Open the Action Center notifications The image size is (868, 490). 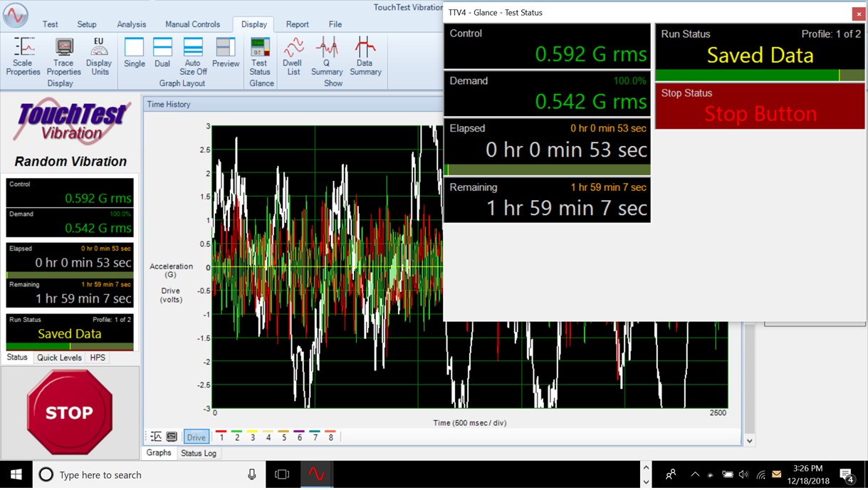tap(847, 474)
